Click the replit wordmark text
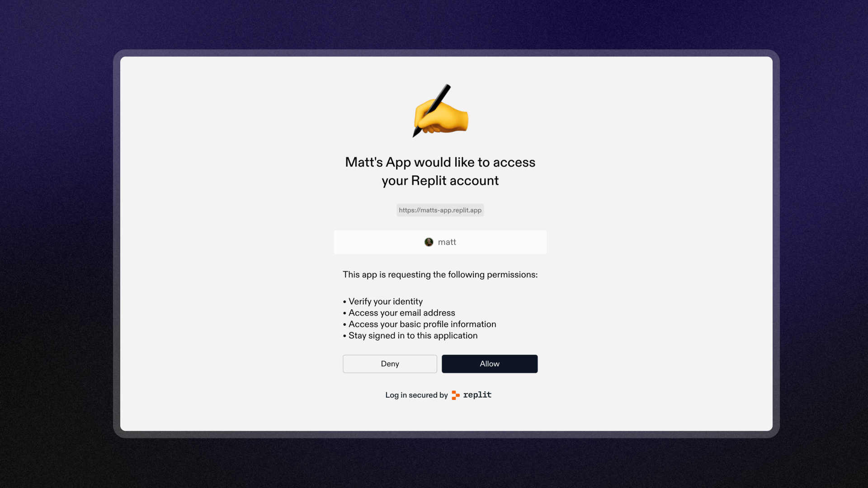The width and height of the screenshot is (868, 488). click(477, 395)
